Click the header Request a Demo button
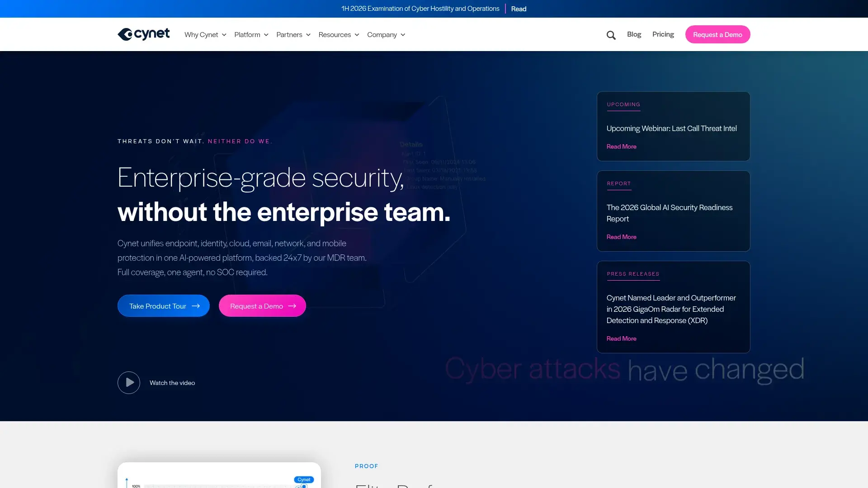This screenshot has width=868, height=488. 717,34
